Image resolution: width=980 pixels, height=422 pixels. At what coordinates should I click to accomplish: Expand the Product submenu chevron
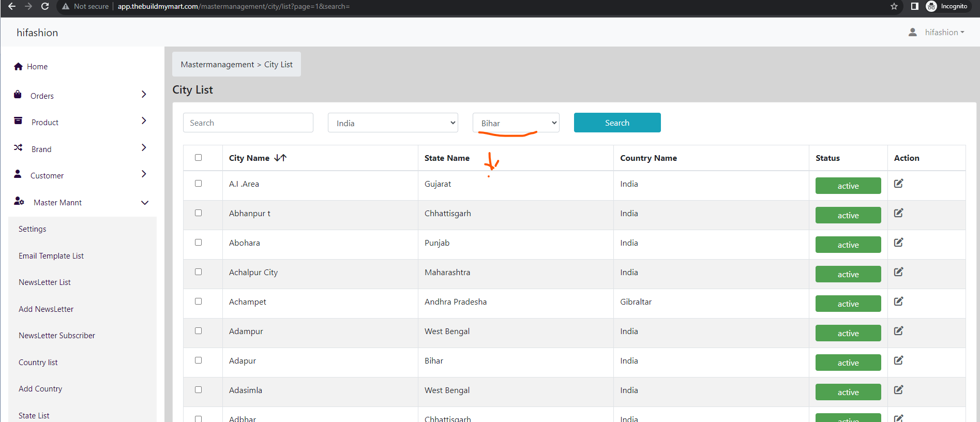[x=144, y=120]
